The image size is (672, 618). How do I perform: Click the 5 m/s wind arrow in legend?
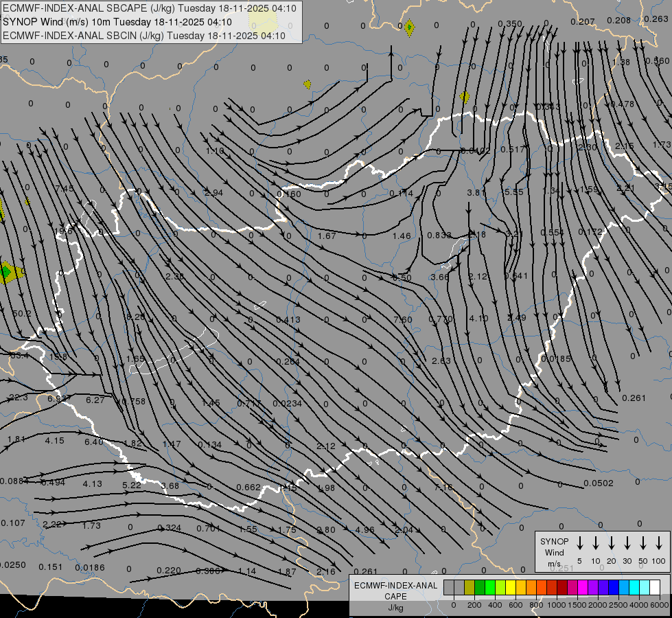(579, 542)
